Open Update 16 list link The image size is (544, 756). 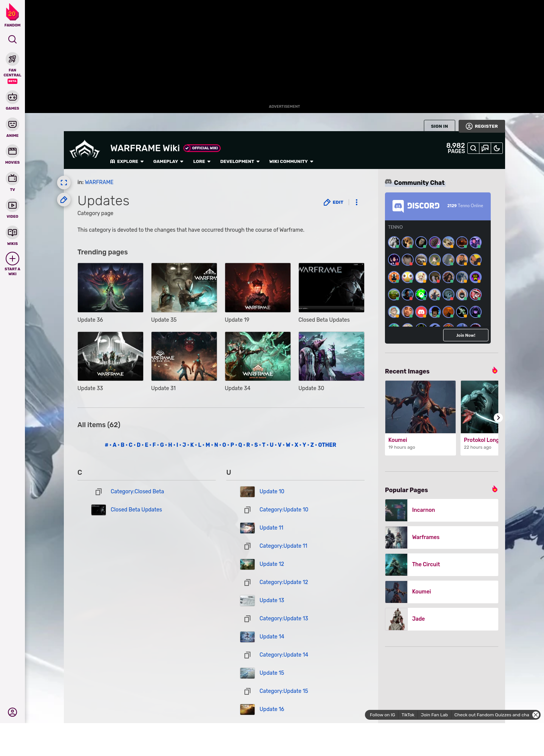pyautogui.click(x=272, y=709)
